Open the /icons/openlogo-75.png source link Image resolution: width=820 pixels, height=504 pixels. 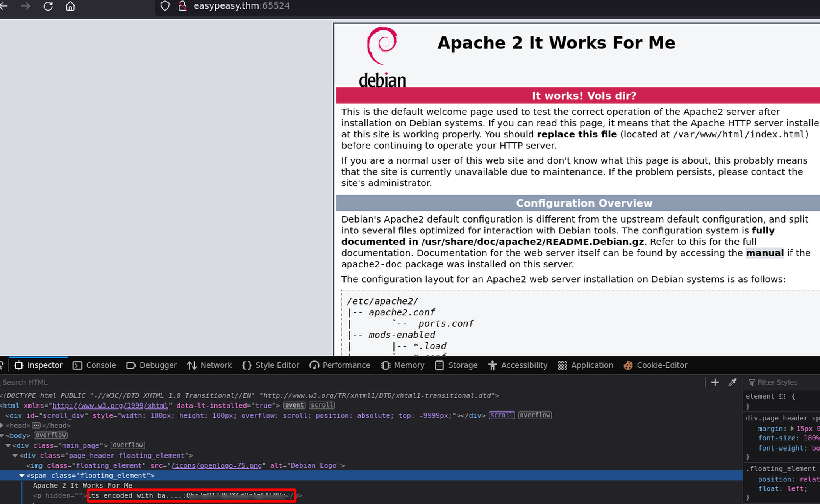[x=216, y=465]
